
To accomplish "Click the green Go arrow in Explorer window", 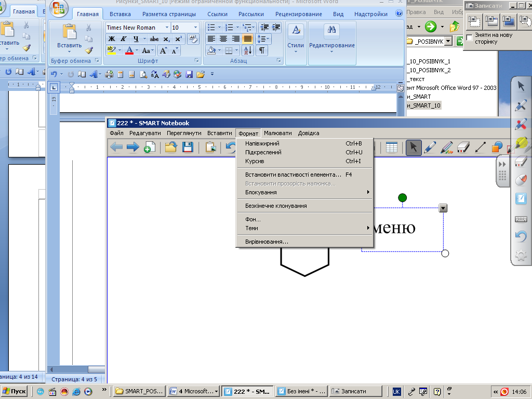I will pos(431,26).
